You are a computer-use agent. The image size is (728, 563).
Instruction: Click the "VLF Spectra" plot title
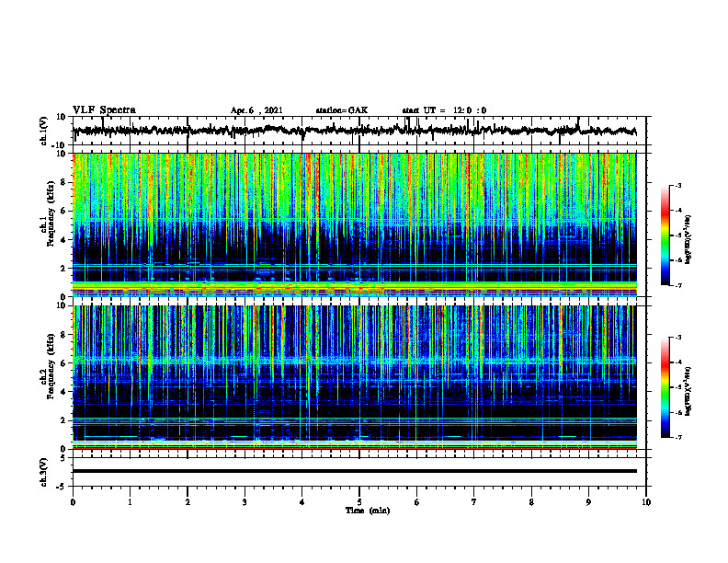pos(104,109)
